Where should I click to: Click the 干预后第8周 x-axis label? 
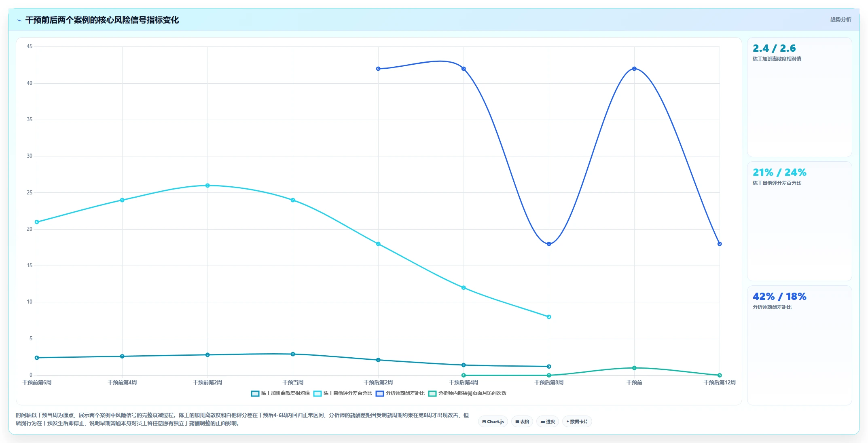549,382
